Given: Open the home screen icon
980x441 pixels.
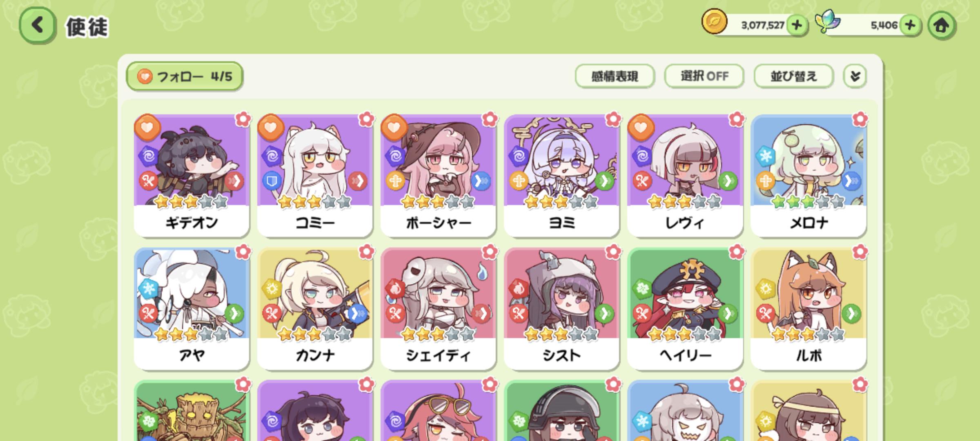Looking at the screenshot, I should click(942, 25).
